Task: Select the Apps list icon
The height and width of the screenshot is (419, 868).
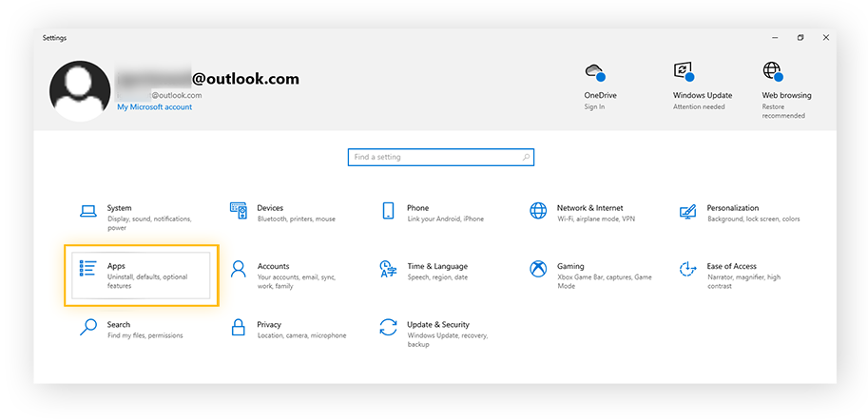Action: click(x=88, y=269)
